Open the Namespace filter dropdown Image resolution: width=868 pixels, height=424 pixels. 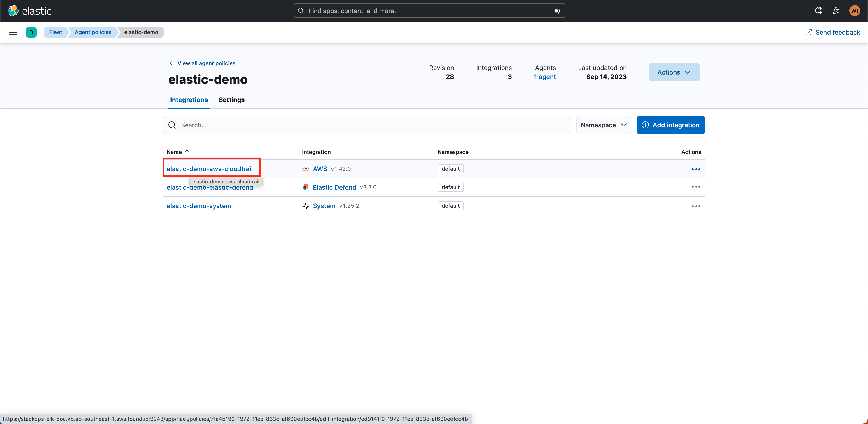pos(603,125)
